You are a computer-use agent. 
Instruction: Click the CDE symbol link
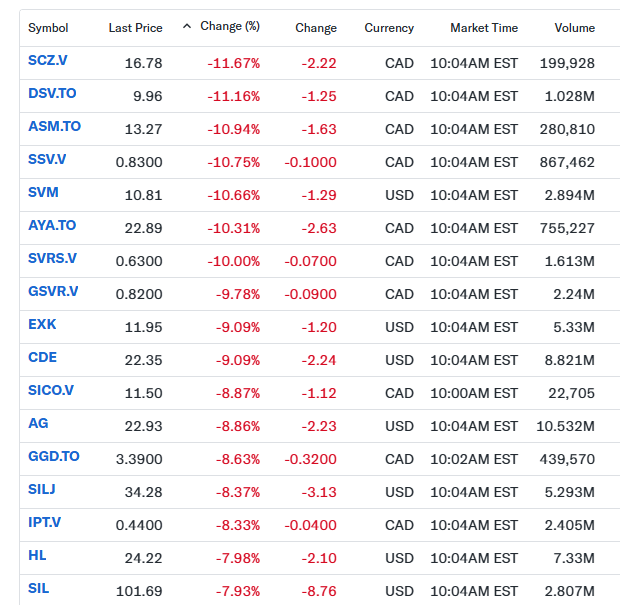[x=41, y=358]
